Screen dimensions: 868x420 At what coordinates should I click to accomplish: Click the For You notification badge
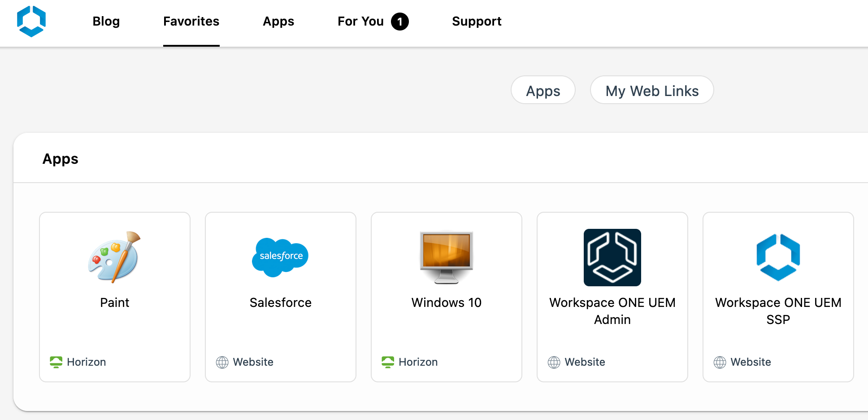point(399,22)
